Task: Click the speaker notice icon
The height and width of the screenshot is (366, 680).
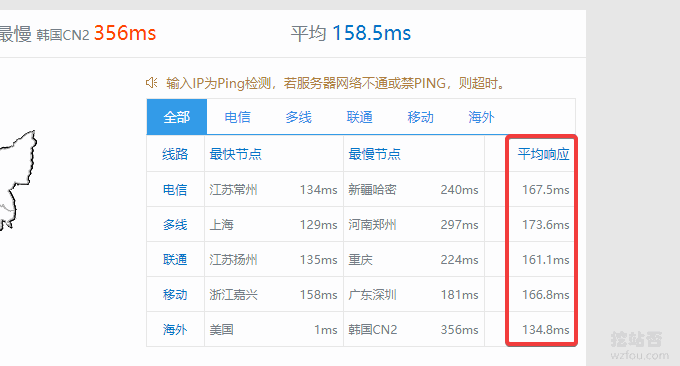Action: (151, 82)
